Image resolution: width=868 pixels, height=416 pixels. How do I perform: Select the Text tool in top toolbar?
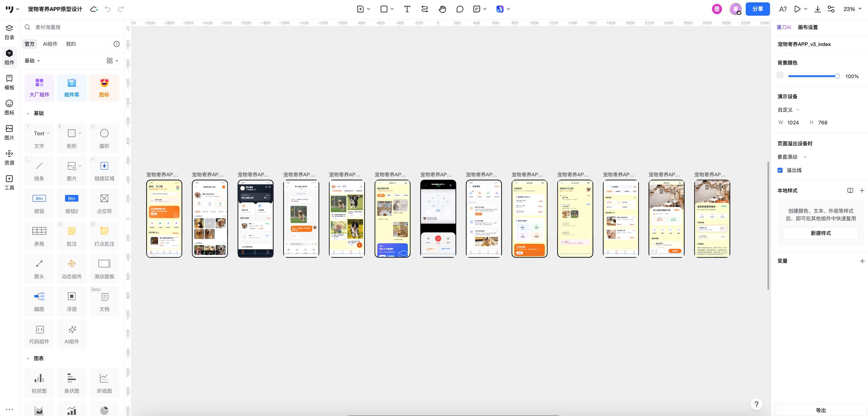click(407, 9)
